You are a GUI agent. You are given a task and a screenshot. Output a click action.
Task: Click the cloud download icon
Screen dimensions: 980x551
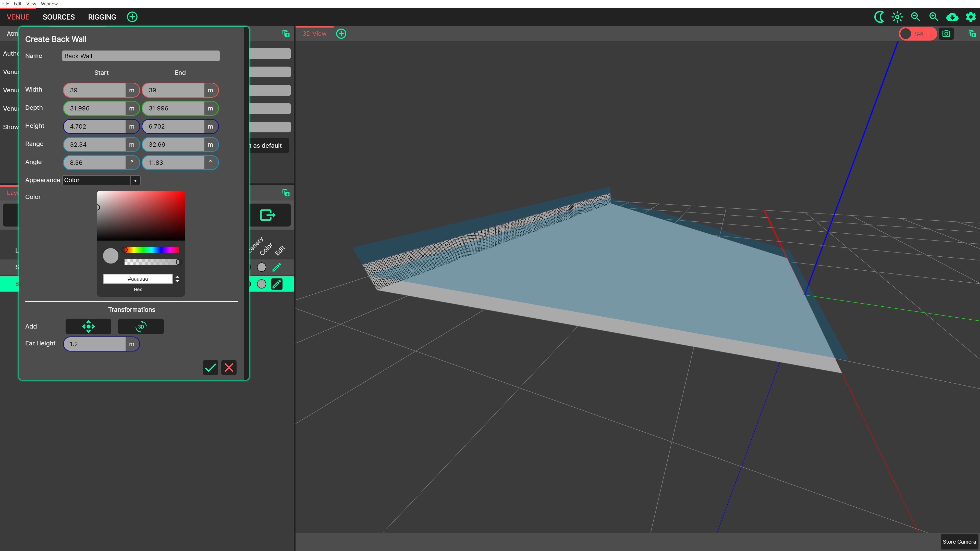[x=952, y=17]
